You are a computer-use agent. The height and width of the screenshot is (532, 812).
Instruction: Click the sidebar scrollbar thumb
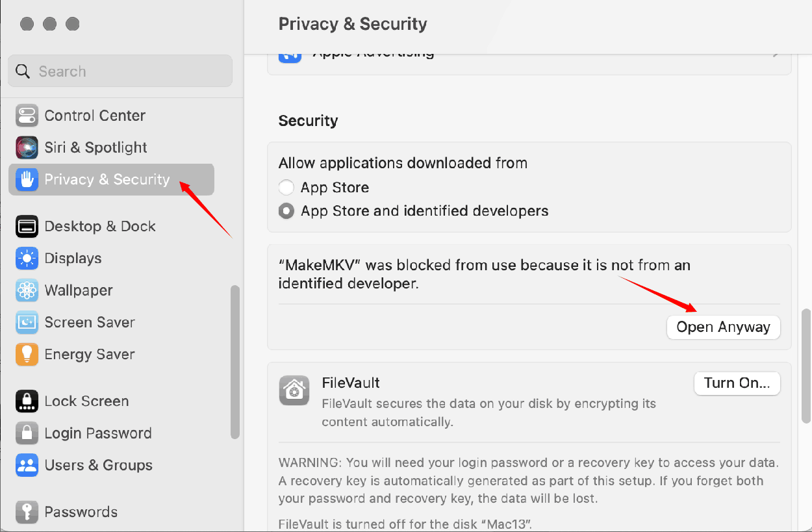point(235,362)
